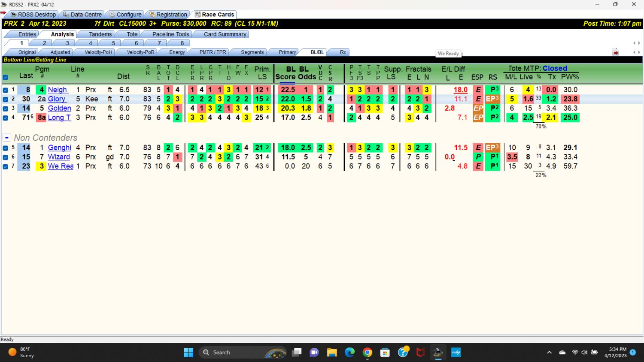Viewport: 644px width, 362px height.
Task: Open the myHP taskbar app
Action: pos(456,353)
